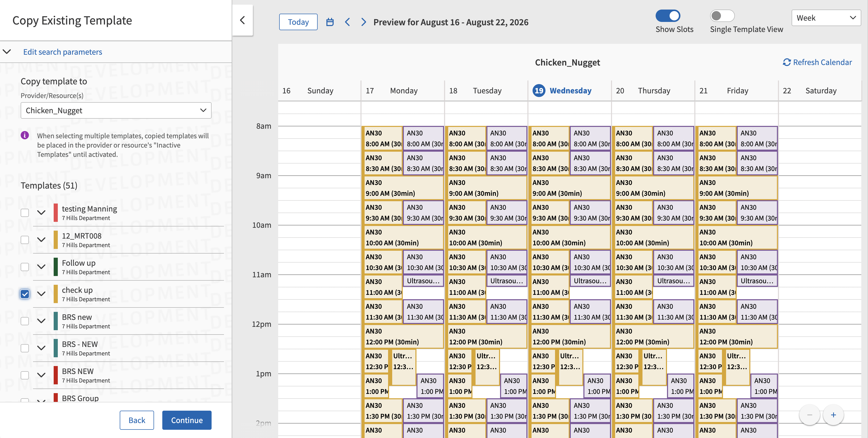Select the Tuesday 18 column header
The image size is (868, 438).
click(x=486, y=91)
